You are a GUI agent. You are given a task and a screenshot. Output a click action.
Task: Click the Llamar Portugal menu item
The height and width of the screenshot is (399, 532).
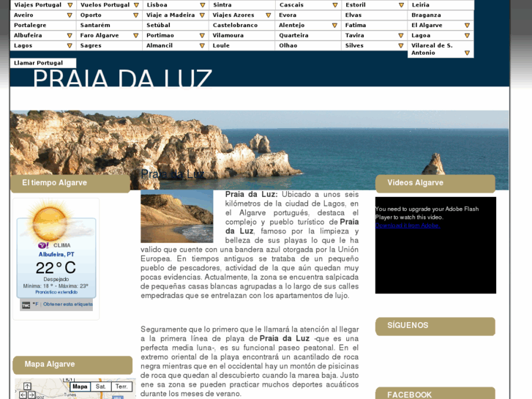43,63
